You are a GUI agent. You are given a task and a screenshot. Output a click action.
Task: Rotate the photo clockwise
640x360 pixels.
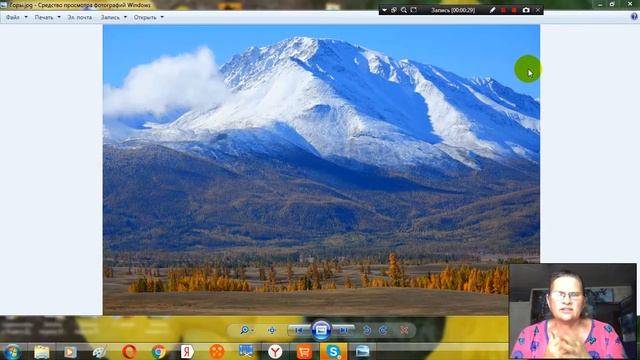[383, 330]
